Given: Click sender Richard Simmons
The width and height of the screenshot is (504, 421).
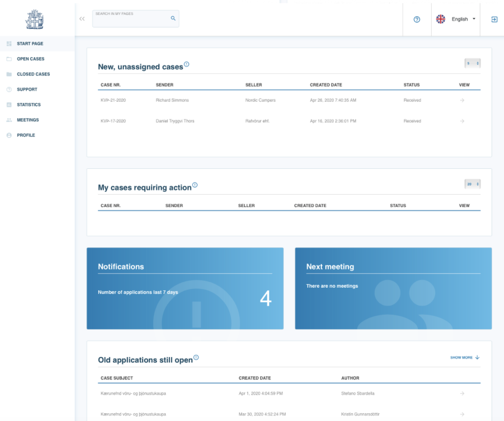Looking at the screenshot, I should (172, 100).
